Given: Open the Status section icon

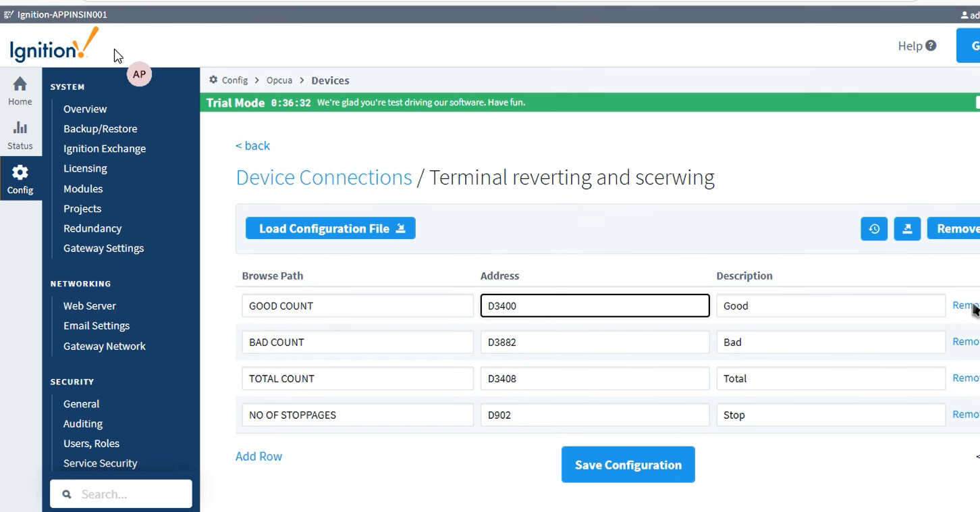Looking at the screenshot, I should tap(20, 128).
